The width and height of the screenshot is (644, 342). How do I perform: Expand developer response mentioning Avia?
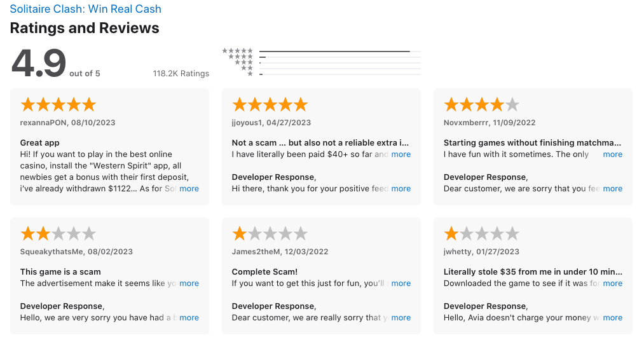(612, 318)
